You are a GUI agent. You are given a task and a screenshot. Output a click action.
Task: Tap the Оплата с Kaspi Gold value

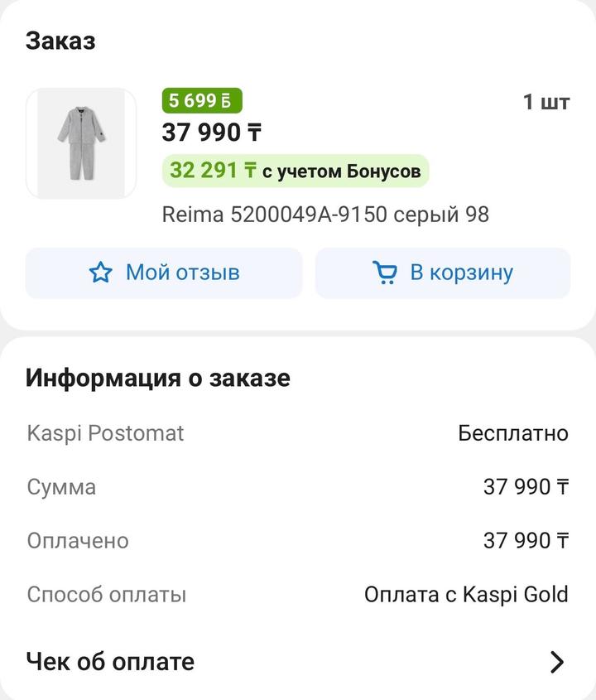point(466,594)
